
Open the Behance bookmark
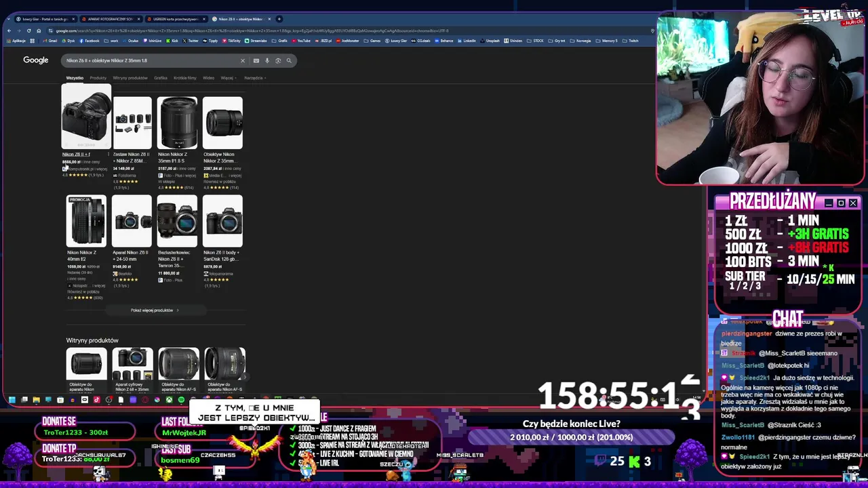(443, 41)
